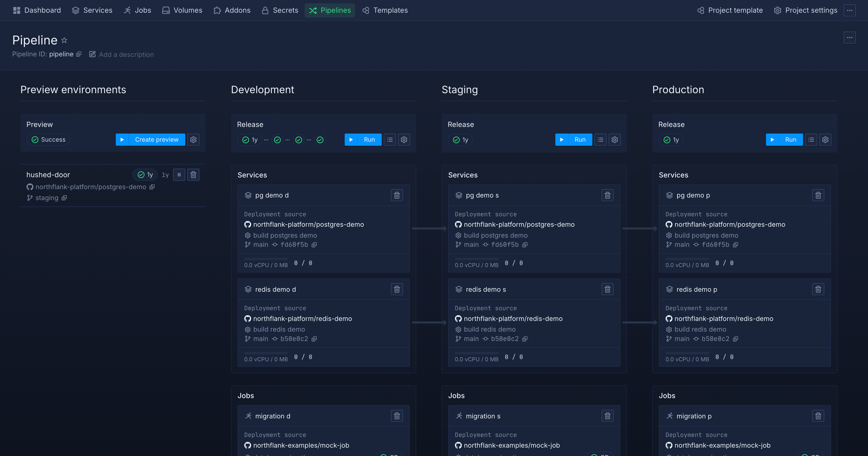
Task: Open the third Development release run check
Action: (298, 140)
